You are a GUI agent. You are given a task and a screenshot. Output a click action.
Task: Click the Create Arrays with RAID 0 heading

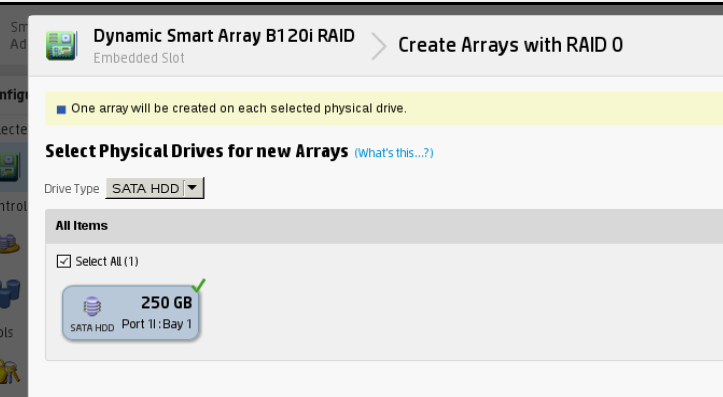pyautogui.click(x=510, y=45)
